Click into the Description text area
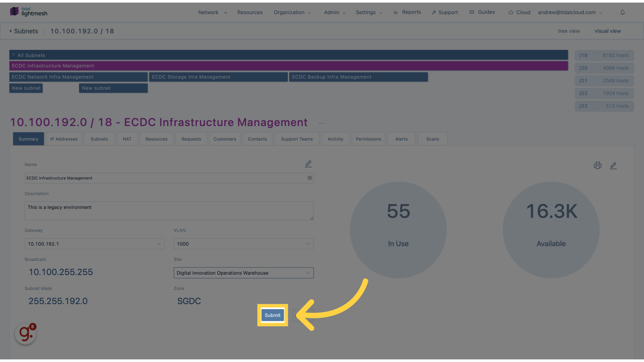This screenshot has height=362, width=644. [169, 211]
